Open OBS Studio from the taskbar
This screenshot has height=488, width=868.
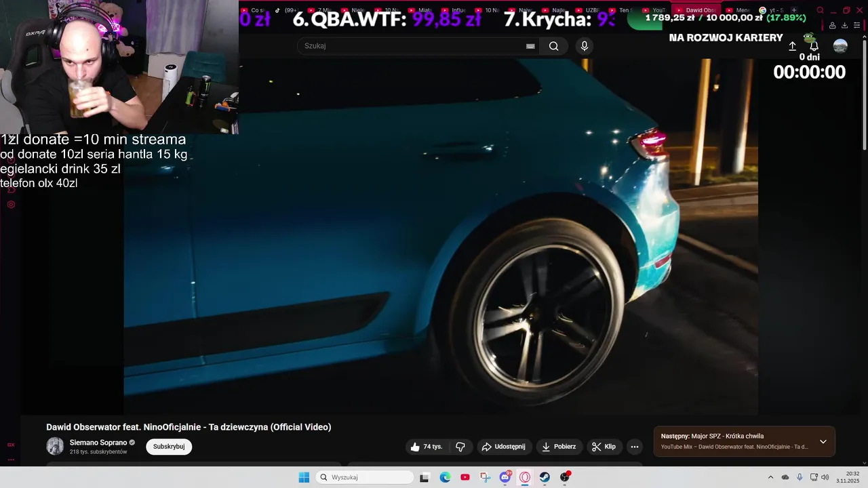tap(565, 477)
